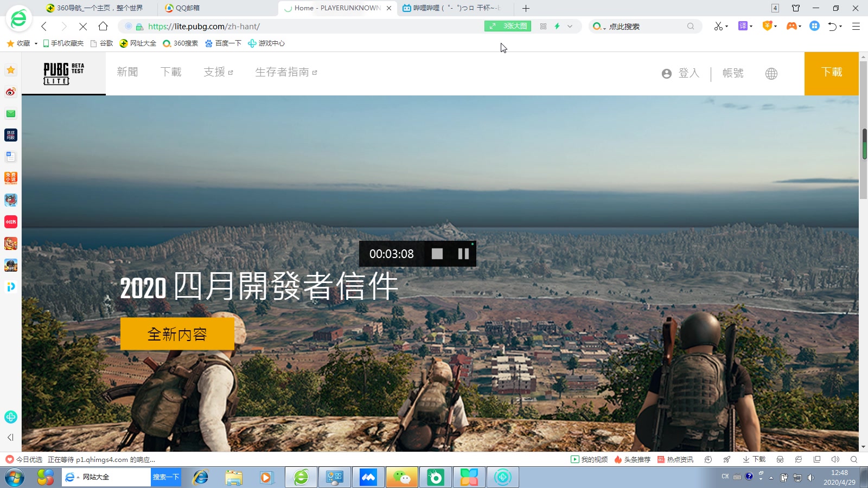Open the Windows Start button

[x=14, y=477]
